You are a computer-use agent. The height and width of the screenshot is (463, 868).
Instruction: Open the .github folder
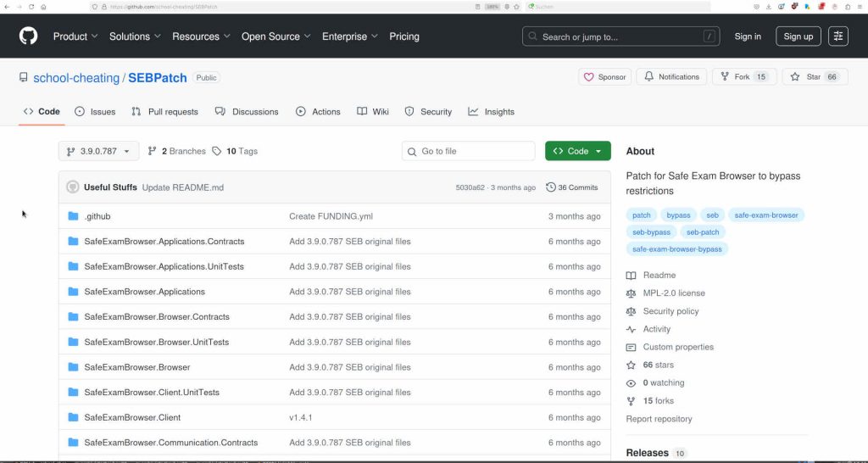(97, 216)
